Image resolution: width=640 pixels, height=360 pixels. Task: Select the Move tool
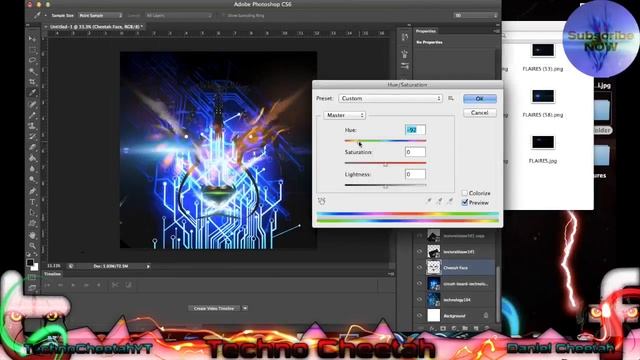pyautogui.click(x=32, y=39)
